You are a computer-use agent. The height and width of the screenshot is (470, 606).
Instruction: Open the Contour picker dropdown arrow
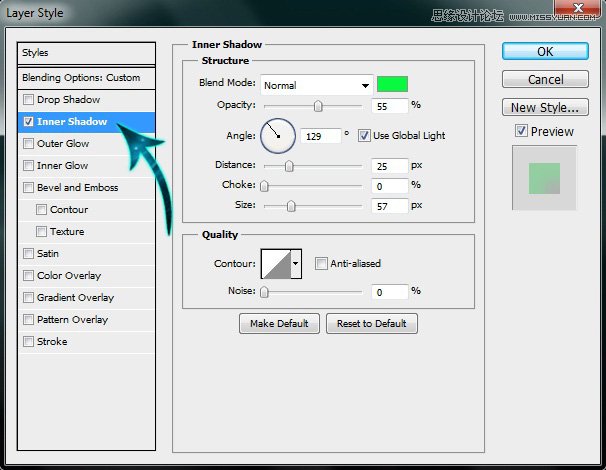click(x=296, y=264)
